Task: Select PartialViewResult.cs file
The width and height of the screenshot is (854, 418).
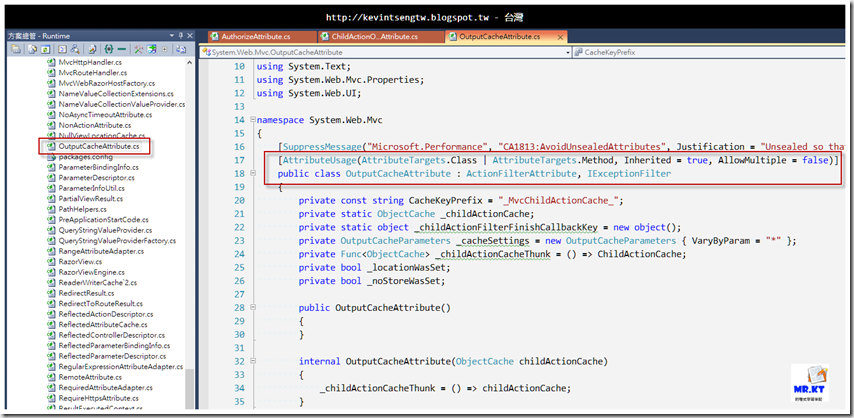Action: pyautogui.click(x=91, y=199)
